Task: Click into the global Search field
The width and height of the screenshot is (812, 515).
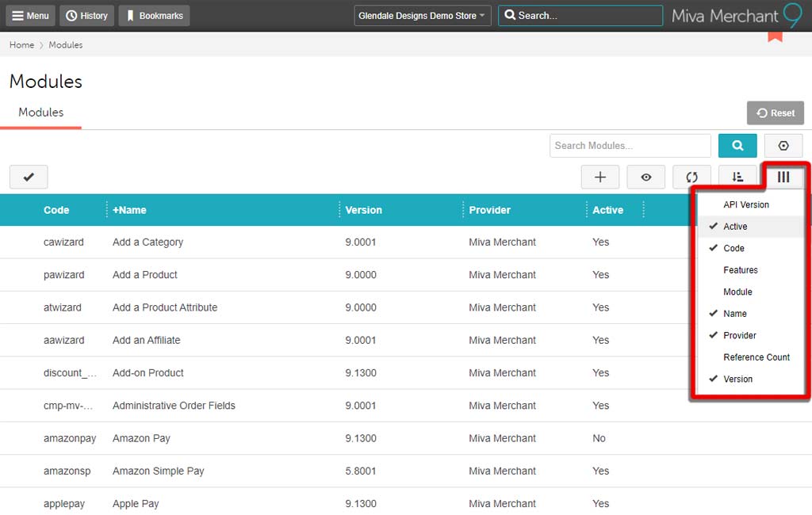Action: point(580,16)
